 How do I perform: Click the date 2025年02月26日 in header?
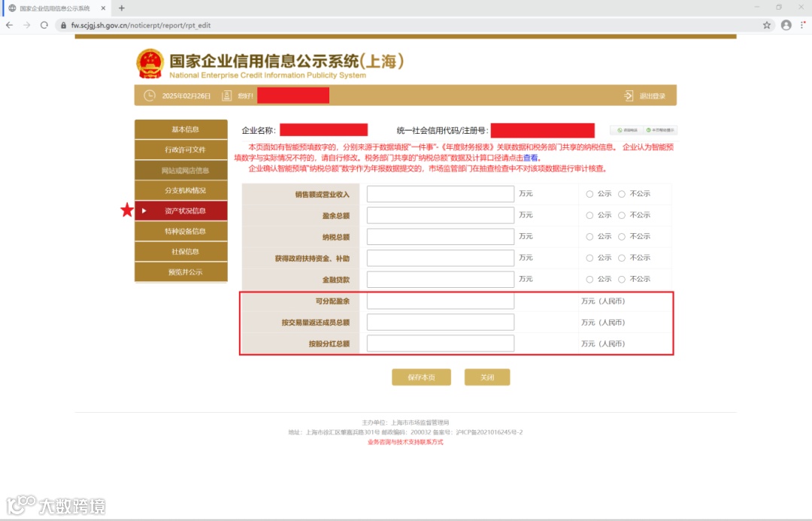coord(186,96)
